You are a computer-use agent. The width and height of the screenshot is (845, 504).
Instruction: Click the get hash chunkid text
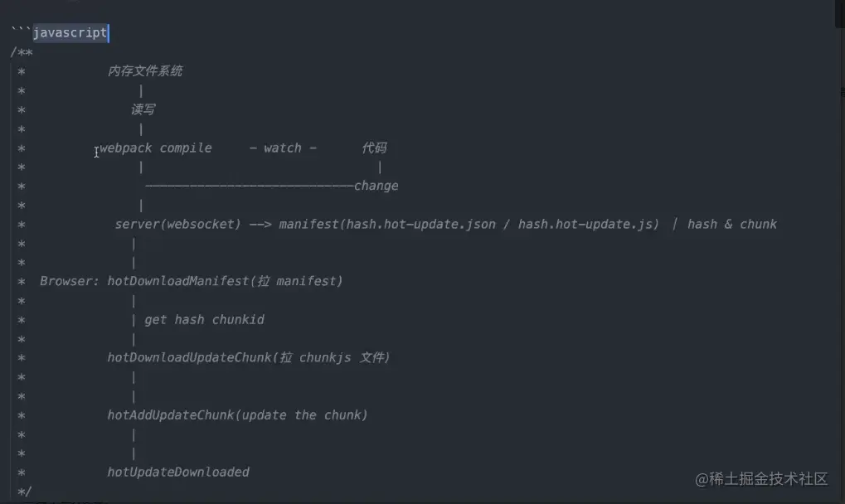(204, 320)
